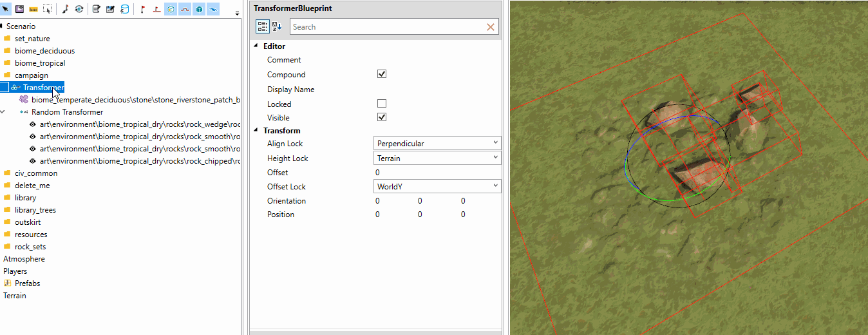Enable the Locked checkbox
This screenshot has width=868, height=335.
point(382,104)
